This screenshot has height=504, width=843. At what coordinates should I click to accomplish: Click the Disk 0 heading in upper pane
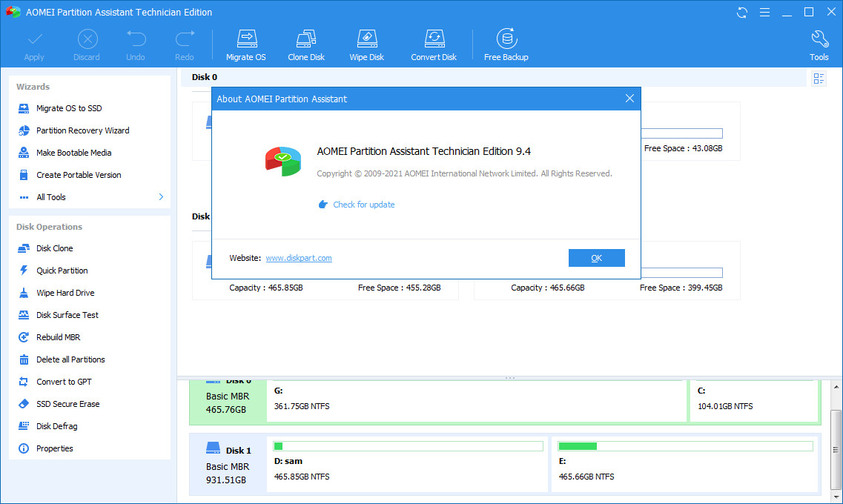[205, 77]
